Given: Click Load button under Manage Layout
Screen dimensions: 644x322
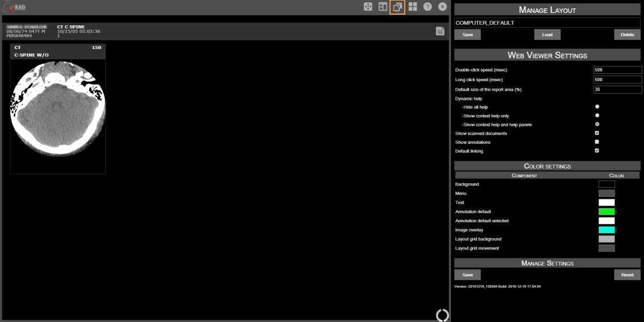Looking at the screenshot, I should (x=547, y=34).
